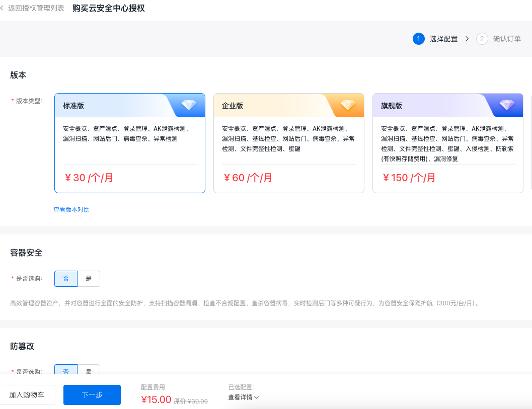The image size is (532, 409).
Task: Select 是 for 容器安全 purchase option
Action: coord(89,279)
